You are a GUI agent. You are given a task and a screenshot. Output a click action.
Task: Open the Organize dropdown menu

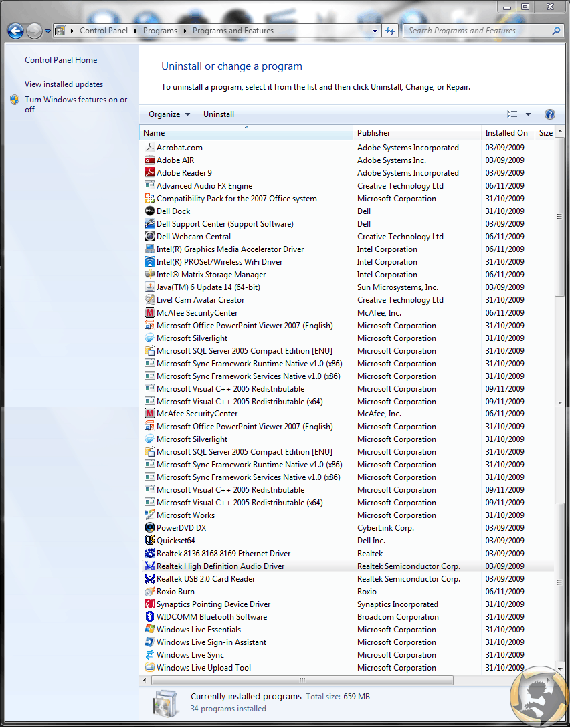[169, 114]
